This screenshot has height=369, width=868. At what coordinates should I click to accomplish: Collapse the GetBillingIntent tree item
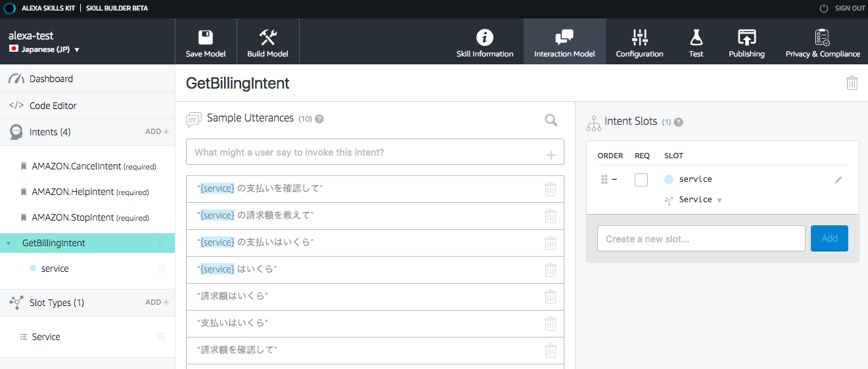pos(9,244)
